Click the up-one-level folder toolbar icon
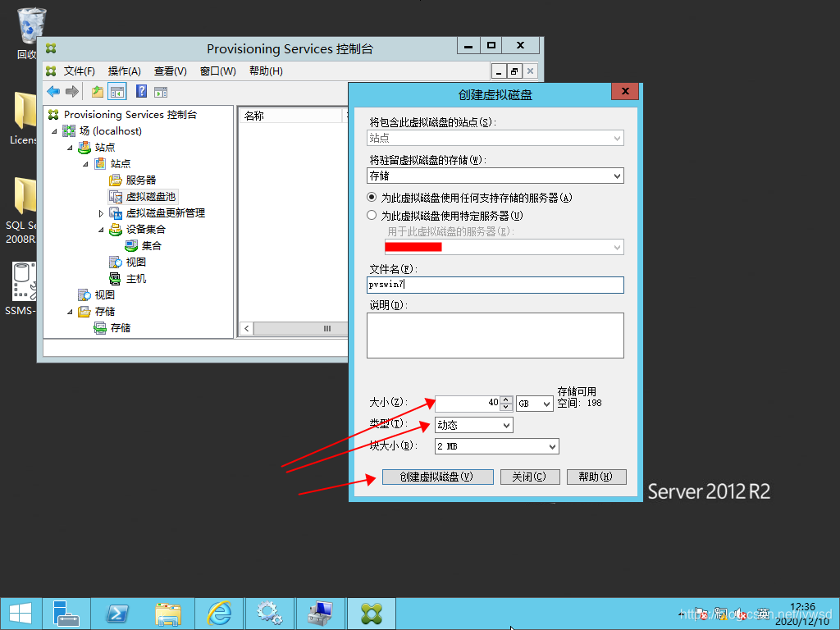This screenshot has width=840, height=630. click(x=98, y=92)
